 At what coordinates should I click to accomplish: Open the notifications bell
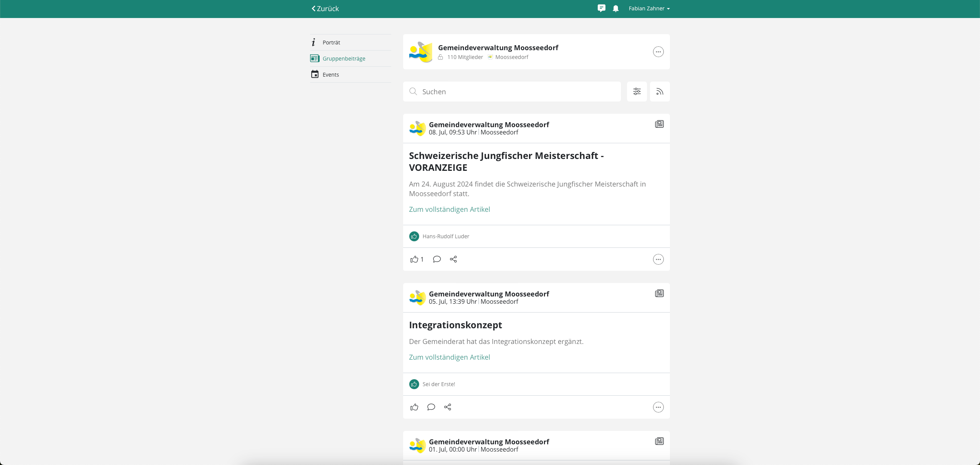(616, 8)
